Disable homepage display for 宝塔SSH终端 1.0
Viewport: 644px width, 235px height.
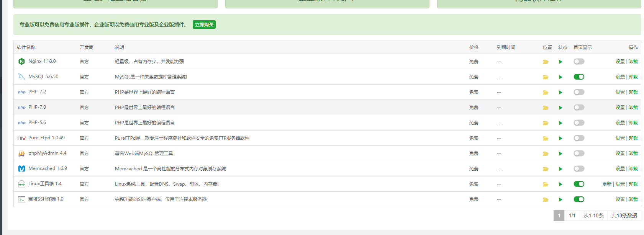579,199
